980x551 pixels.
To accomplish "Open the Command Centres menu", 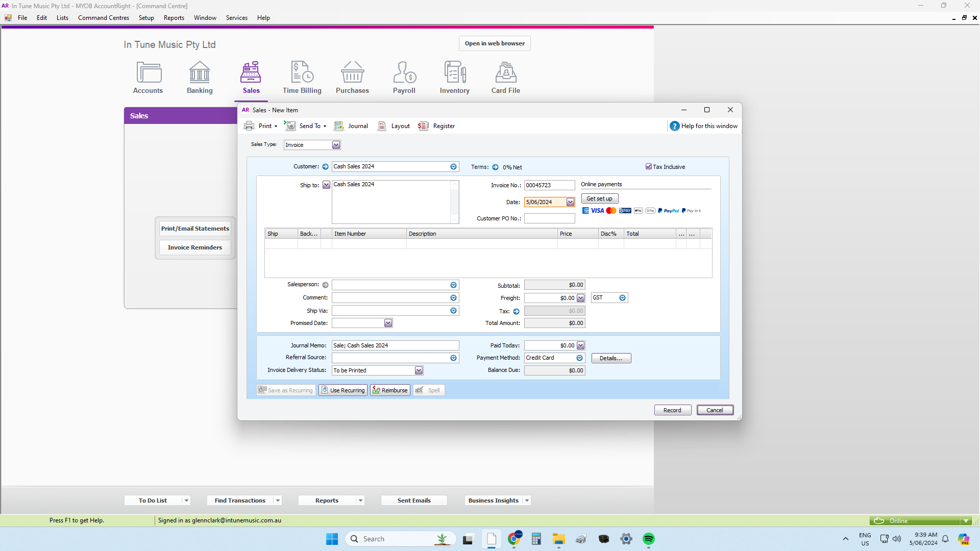I will coord(103,17).
